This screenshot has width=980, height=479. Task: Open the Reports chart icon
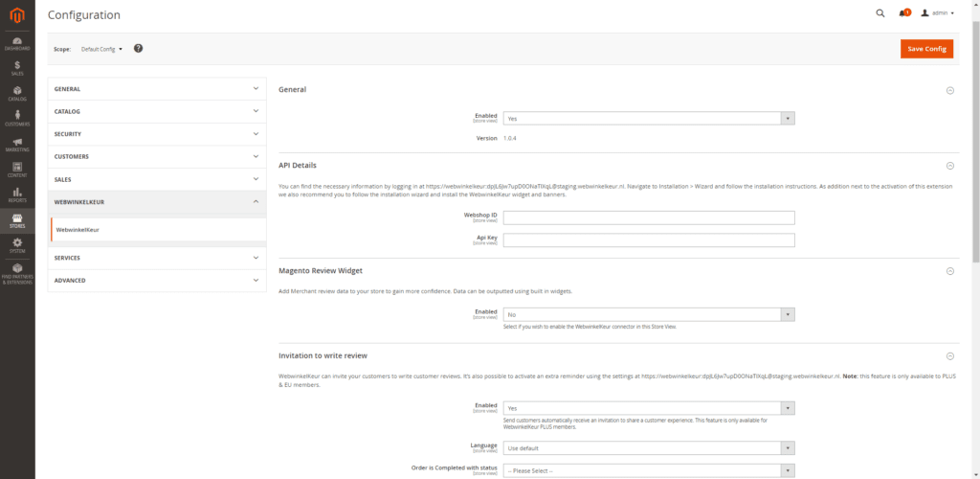tap(17, 195)
